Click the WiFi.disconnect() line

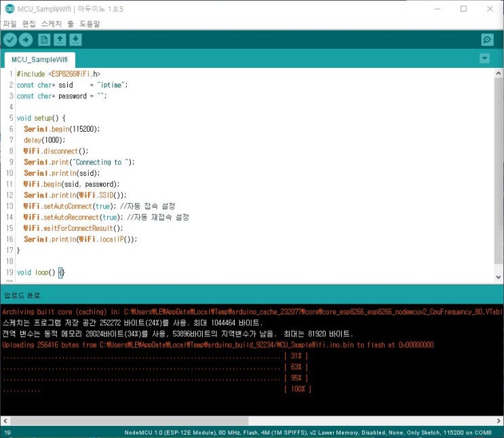click(x=56, y=151)
